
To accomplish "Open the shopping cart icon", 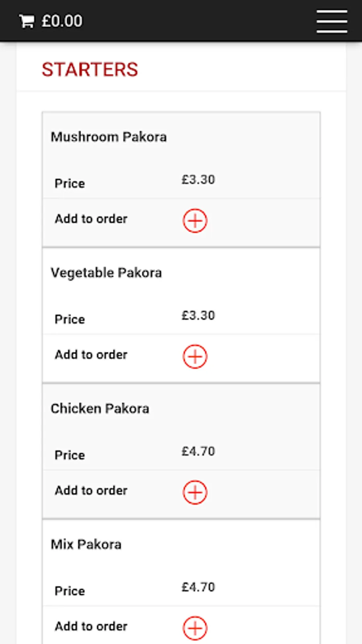I will (x=27, y=21).
